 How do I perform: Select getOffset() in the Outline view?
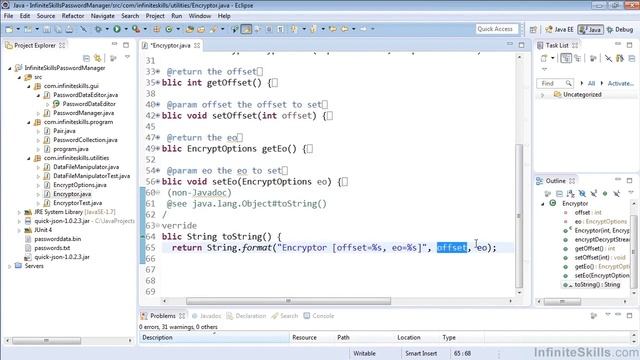pyautogui.click(x=594, y=249)
